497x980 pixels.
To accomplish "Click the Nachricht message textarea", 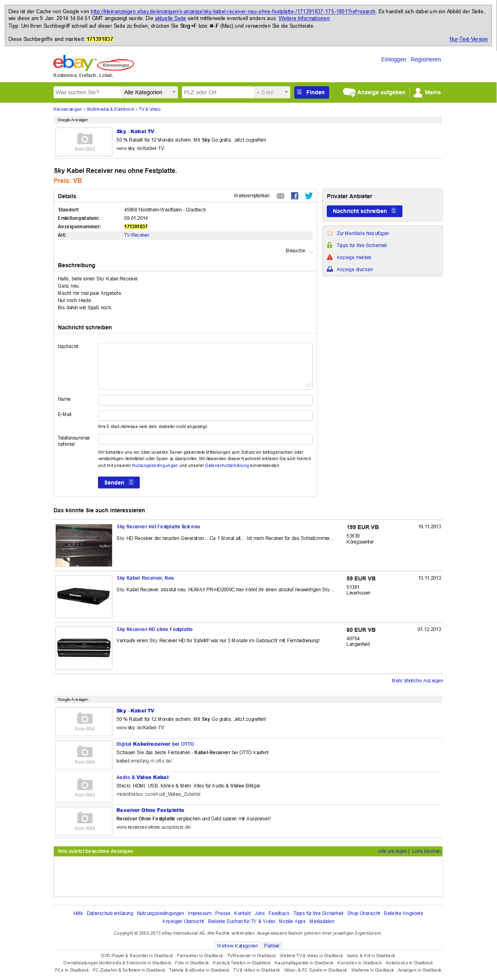I will pos(205,366).
